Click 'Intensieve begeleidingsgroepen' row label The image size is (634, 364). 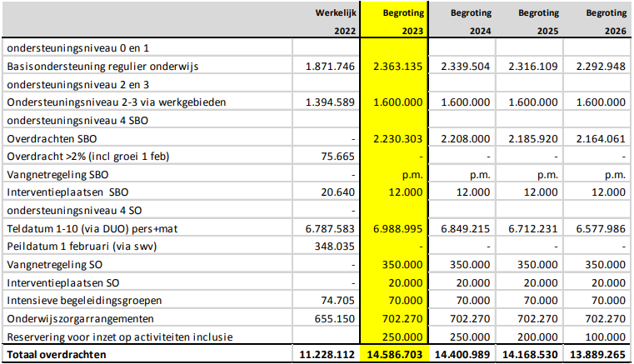pos(84,301)
